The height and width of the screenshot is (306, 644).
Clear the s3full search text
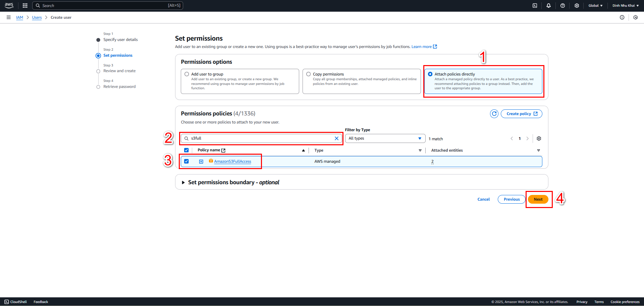pos(337,139)
